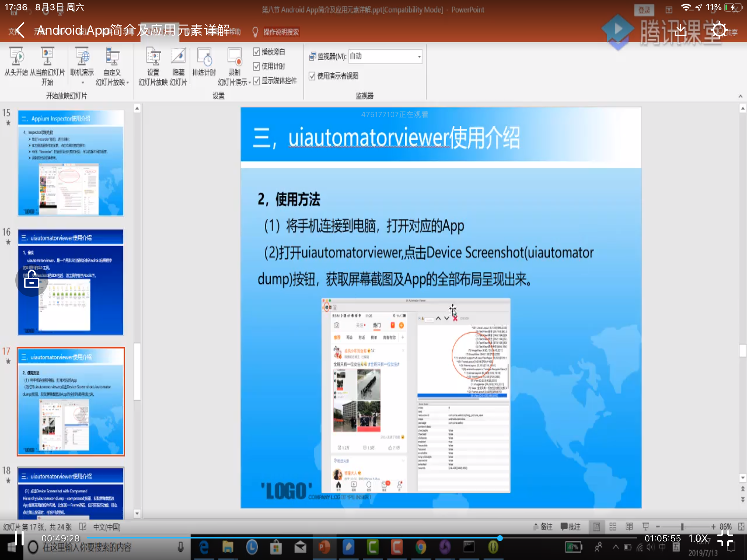Image resolution: width=747 pixels, height=560 pixels.
Task: Uncheck the 使用计时 checkbox
Action: 256,66
